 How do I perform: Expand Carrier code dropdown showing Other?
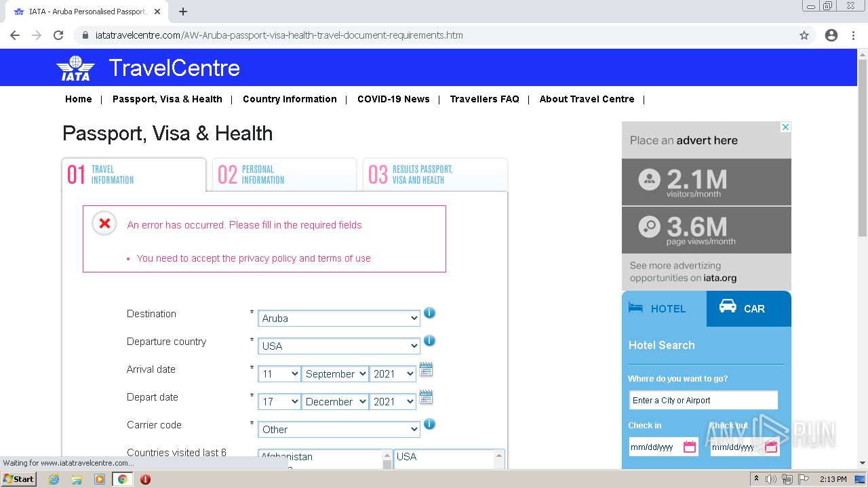(x=339, y=430)
